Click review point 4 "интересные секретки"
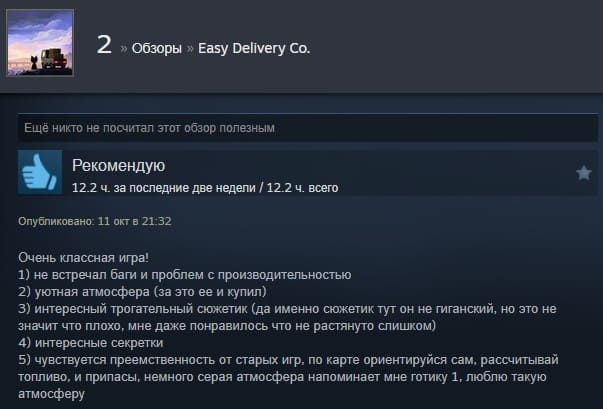Viewport: 603px width, 409px height. click(x=91, y=342)
